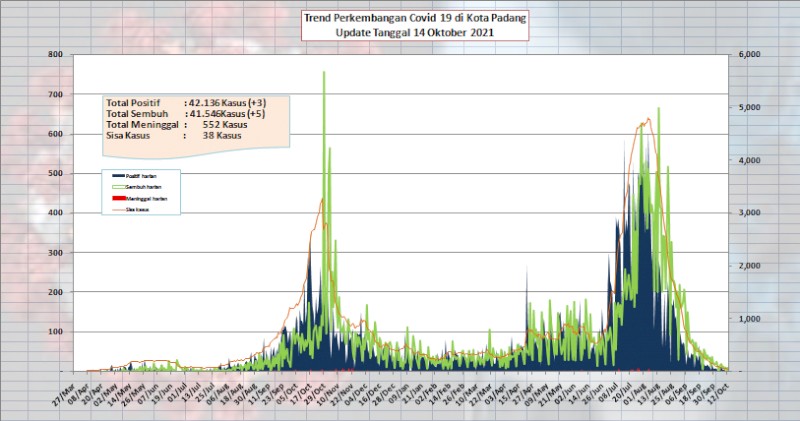
Task: Click the '200' label on left axis
Action: click(x=56, y=292)
